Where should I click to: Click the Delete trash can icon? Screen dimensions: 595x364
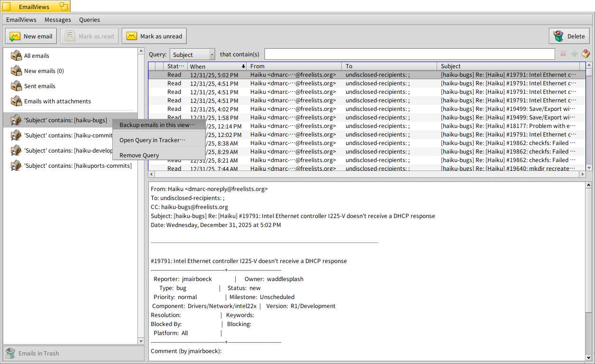[x=558, y=36]
